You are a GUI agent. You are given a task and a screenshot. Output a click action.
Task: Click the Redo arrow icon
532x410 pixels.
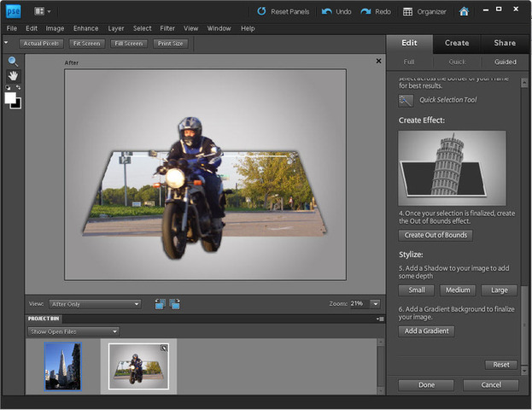point(366,12)
